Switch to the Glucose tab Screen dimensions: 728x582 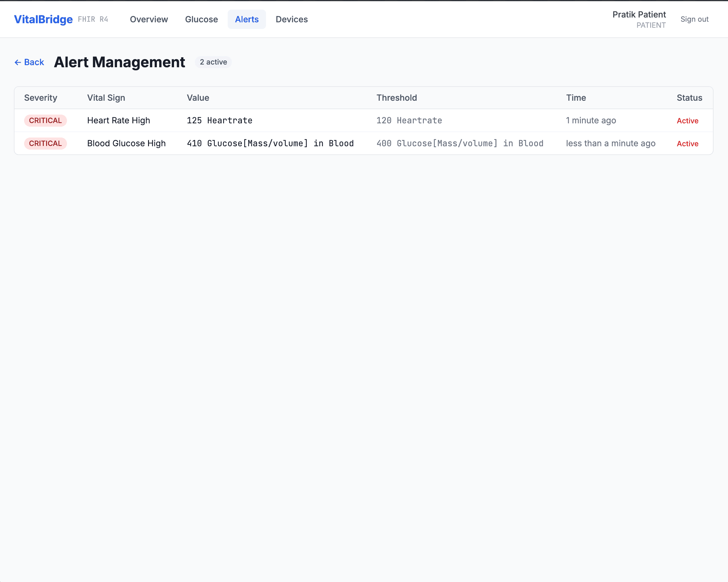pos(201,19)
